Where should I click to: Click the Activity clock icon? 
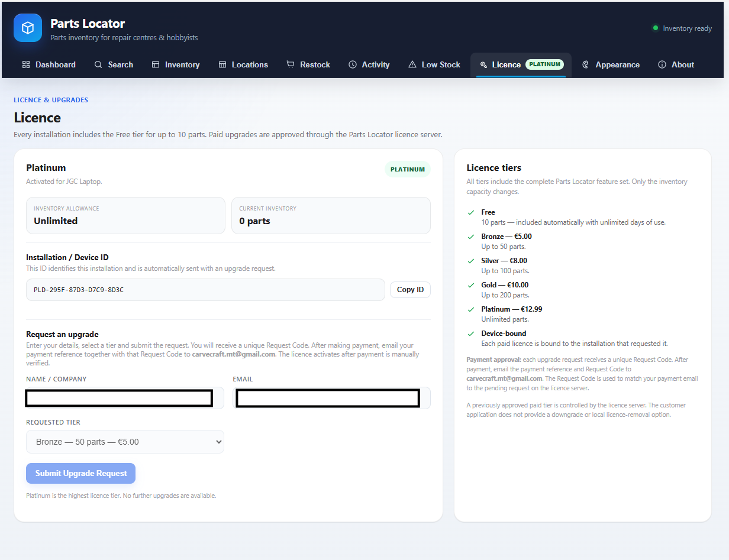click(353, 64)
